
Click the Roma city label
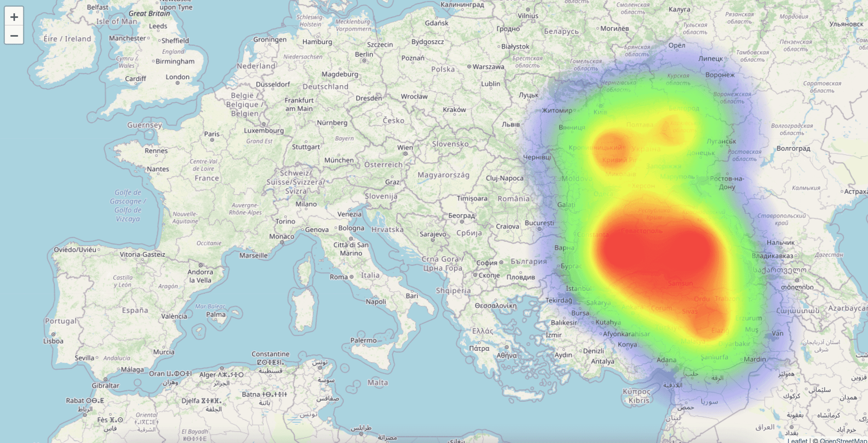point(339,277)
